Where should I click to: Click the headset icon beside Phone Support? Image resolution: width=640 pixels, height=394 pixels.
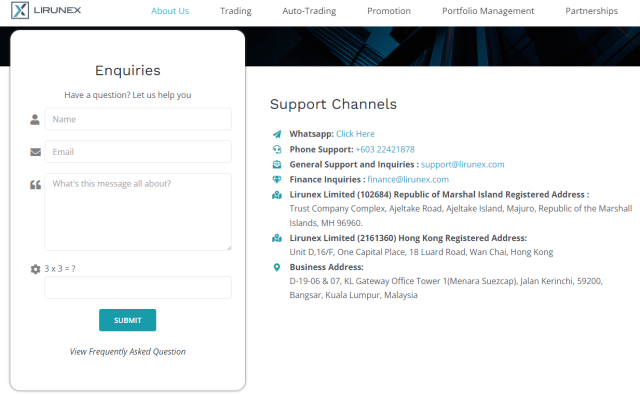coord(277,149)
